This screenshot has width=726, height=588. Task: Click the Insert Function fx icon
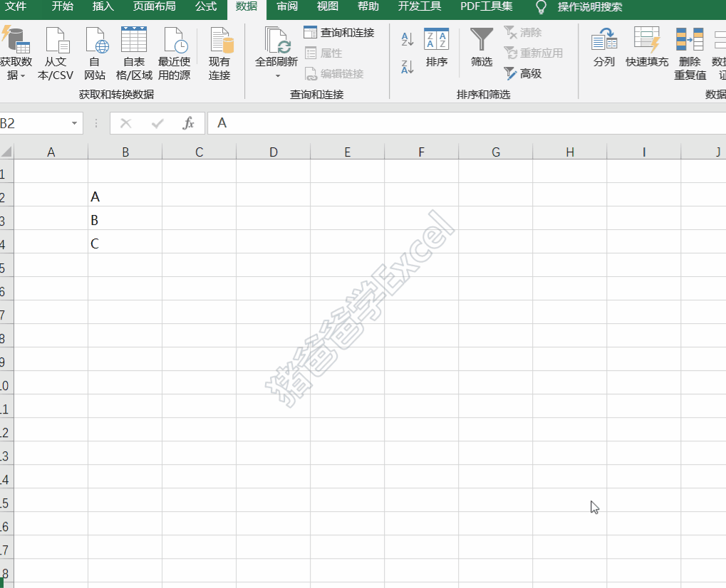pyautogui.click(x=188, y=123)
